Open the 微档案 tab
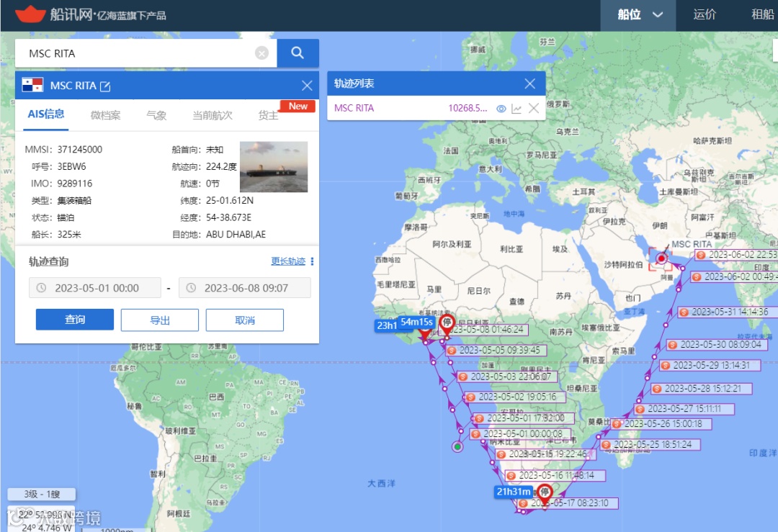The width and height of the screenshot is (778, 532). [x=105, y=115]
